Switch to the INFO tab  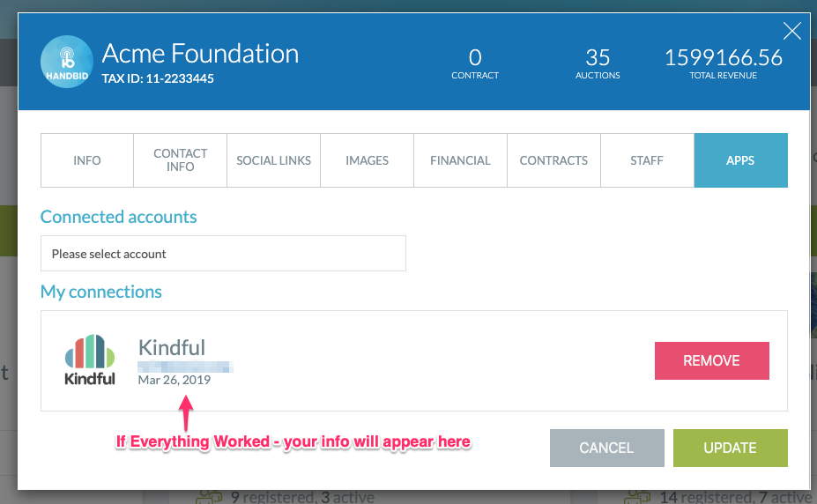pyautogui.click(x=87, y=160)
